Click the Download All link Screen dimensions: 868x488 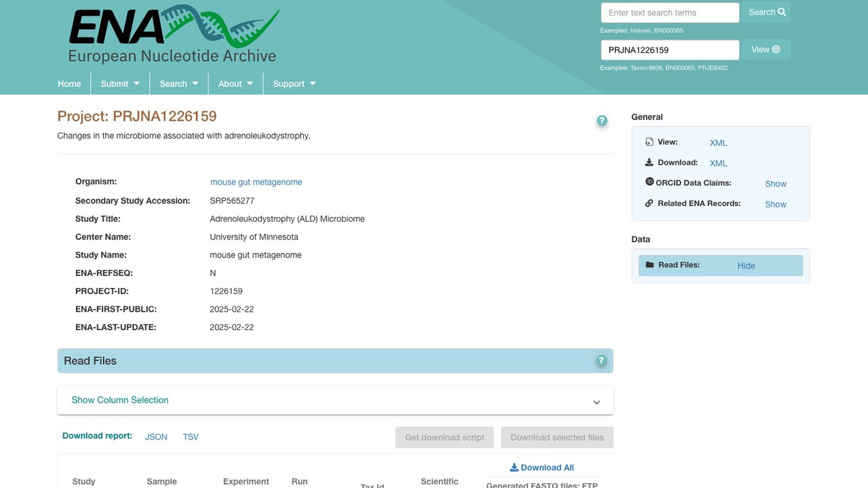[x=542, y=468]
